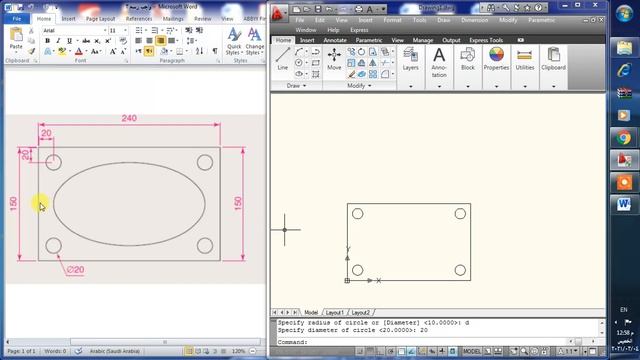This screenshot has height=360, width=640.
Task: Click the text highlight color button
Action: (62, 52)
